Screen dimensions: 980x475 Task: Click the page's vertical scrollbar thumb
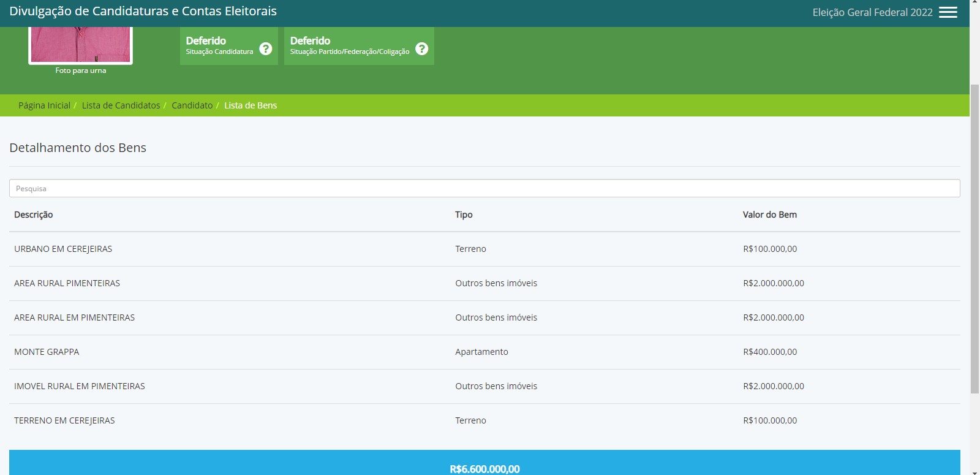974,239
